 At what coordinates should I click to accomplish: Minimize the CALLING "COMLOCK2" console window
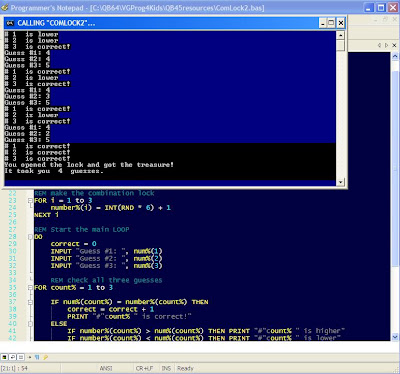(x=323, y=23)
